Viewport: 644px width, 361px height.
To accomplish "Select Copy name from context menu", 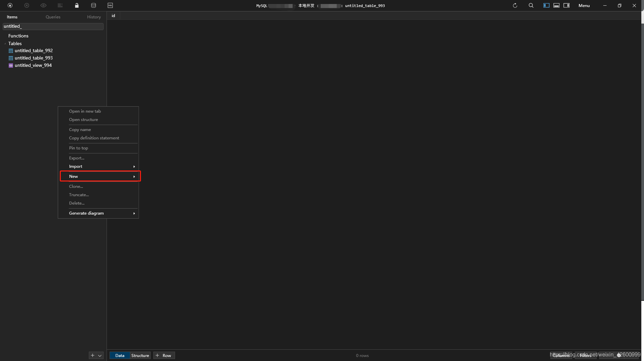I will (80, 129).
